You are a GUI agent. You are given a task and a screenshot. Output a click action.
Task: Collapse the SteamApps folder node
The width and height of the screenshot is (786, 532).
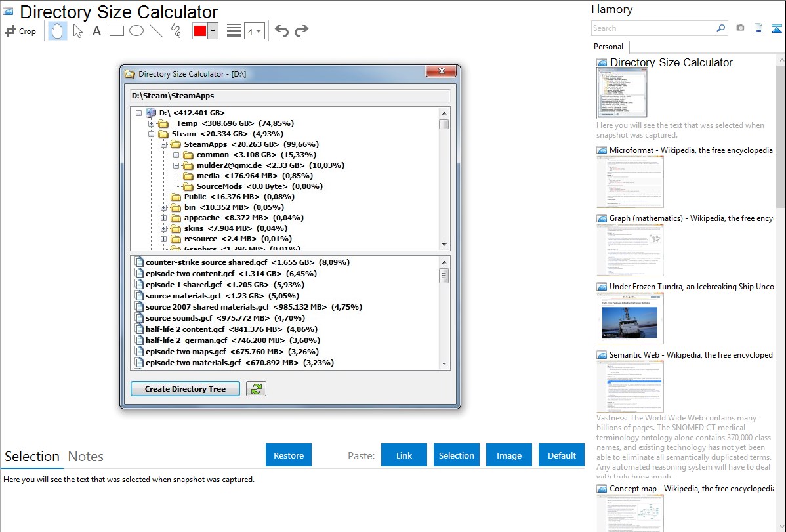click(x=164, y=145)
